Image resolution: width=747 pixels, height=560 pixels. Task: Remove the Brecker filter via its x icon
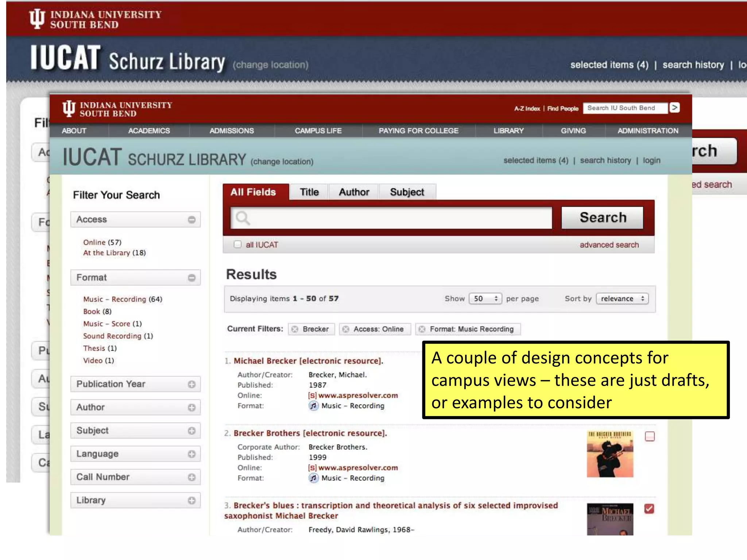(x=295, y=329)
